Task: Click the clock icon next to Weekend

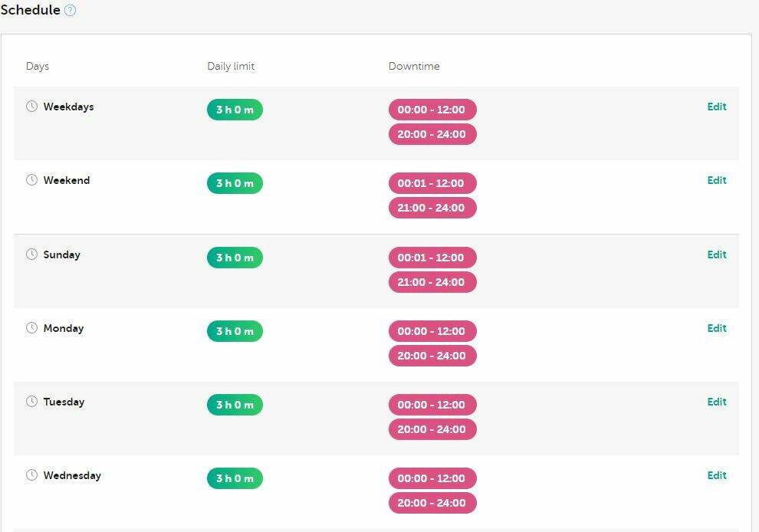Action: coord(31,180)
